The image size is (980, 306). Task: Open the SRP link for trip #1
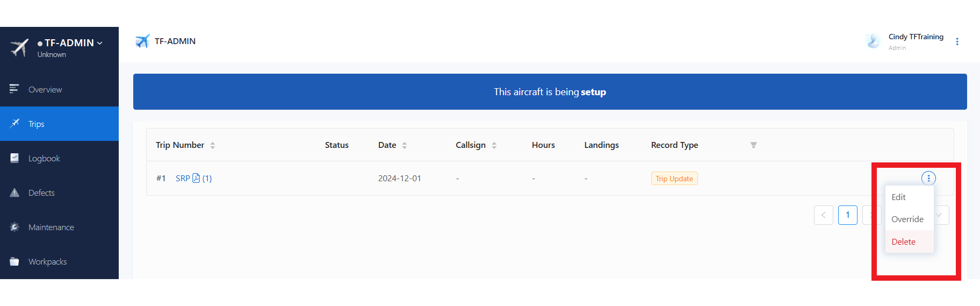tap(183, 179)
